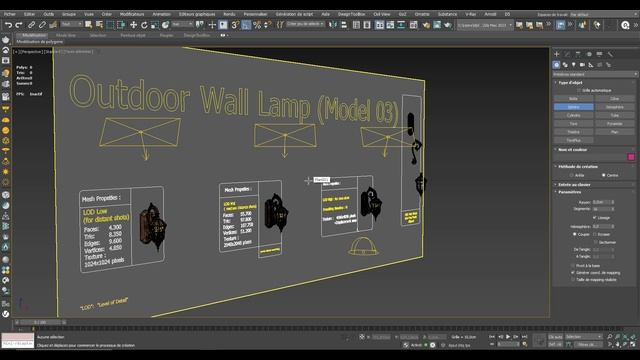This screenshot has height=360, width=640.
Task: Toggle the Angle Snap icon
Action: (246, 25)
